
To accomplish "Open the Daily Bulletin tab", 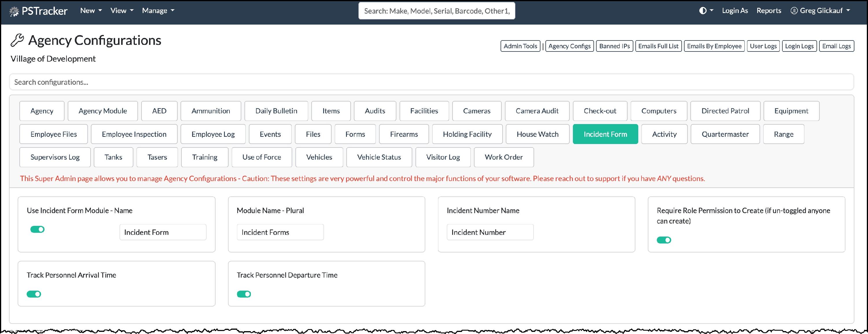I will [x=276, y=111].
